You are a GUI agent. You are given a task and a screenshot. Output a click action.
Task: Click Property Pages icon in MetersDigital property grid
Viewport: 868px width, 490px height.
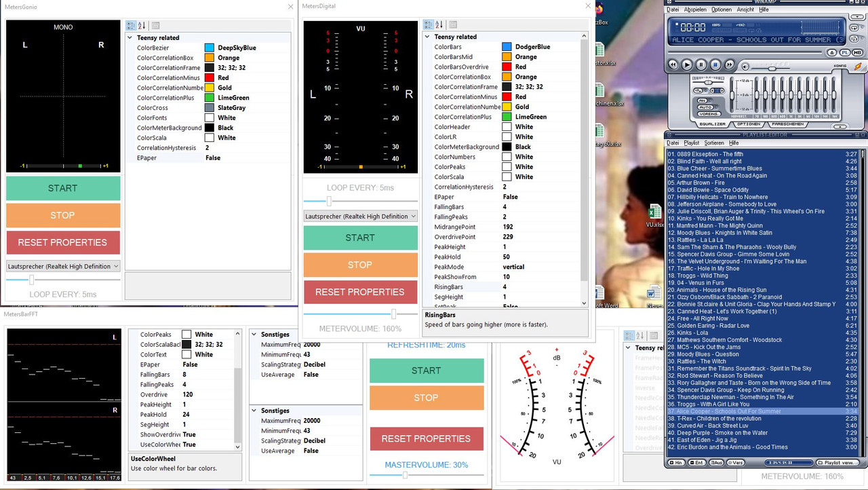click(x=452, y=24)
